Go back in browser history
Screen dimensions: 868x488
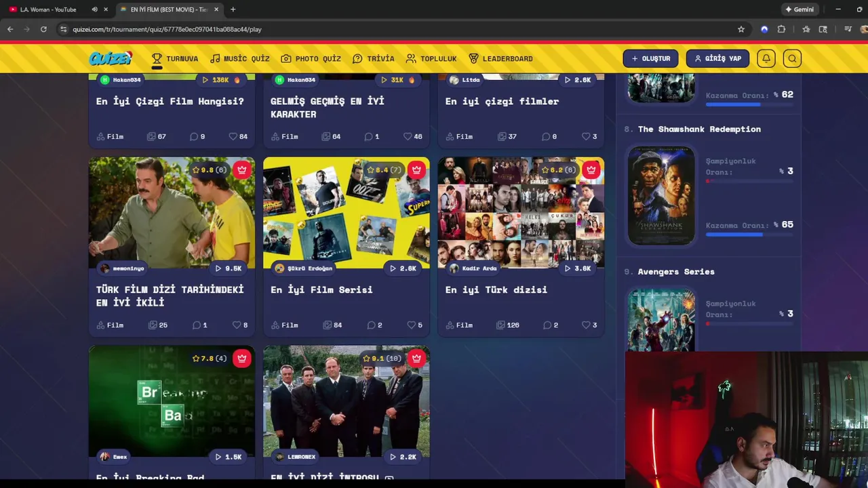[x=10, y=29]
